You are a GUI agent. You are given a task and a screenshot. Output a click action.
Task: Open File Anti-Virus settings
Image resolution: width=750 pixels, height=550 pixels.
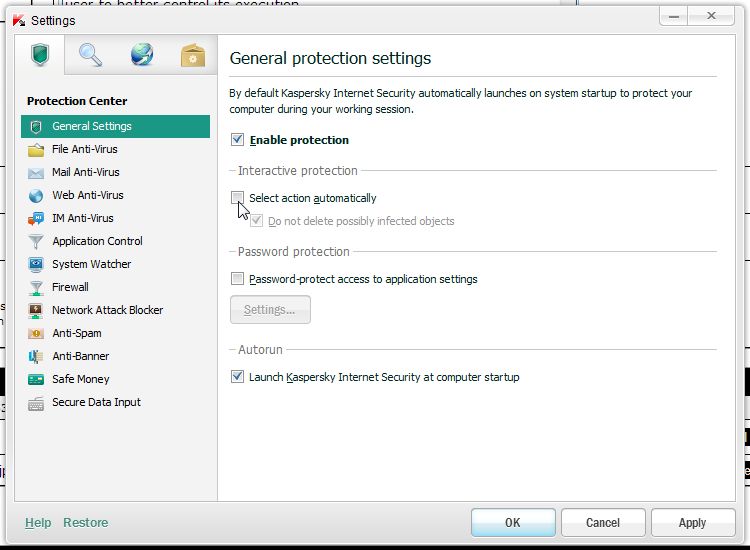pyautogui.click(x=115, y=149)
